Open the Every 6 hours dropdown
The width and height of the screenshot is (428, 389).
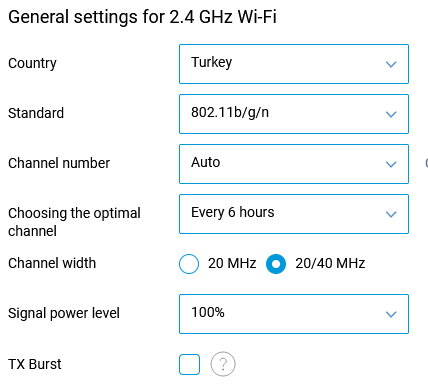pos(294,214)
